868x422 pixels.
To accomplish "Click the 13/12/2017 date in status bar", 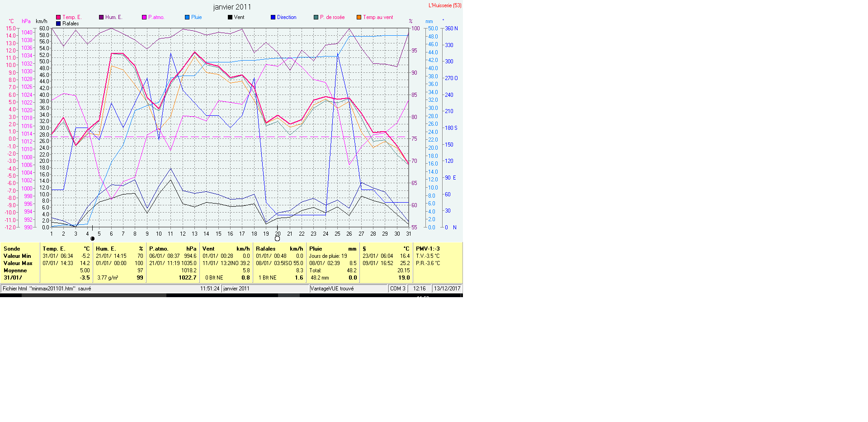I will click(447, 289).
